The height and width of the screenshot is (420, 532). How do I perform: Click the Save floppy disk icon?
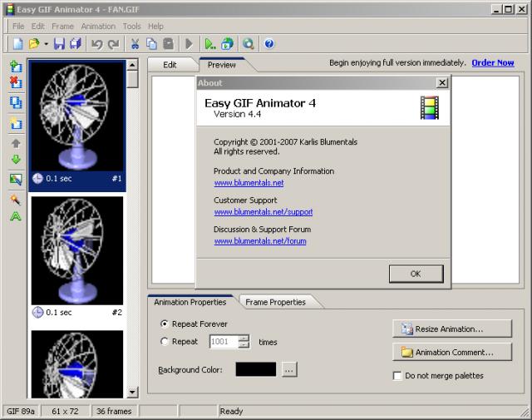click(x=59, y=43)
